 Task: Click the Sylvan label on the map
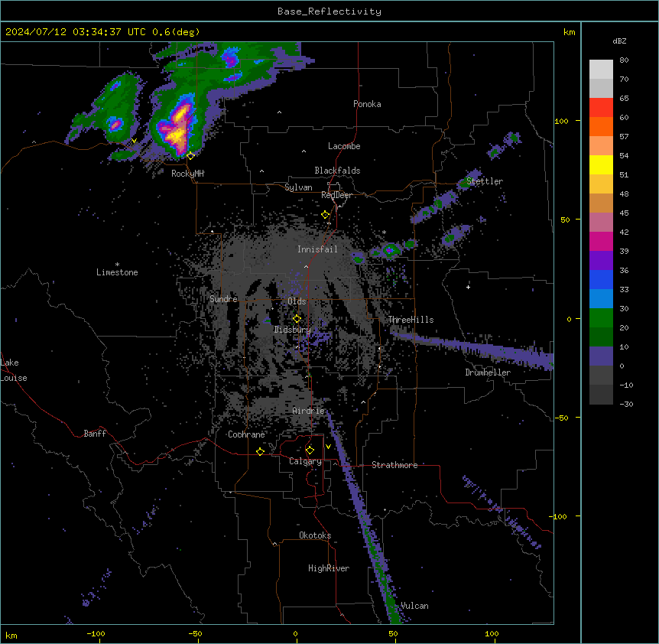point(298,187)
